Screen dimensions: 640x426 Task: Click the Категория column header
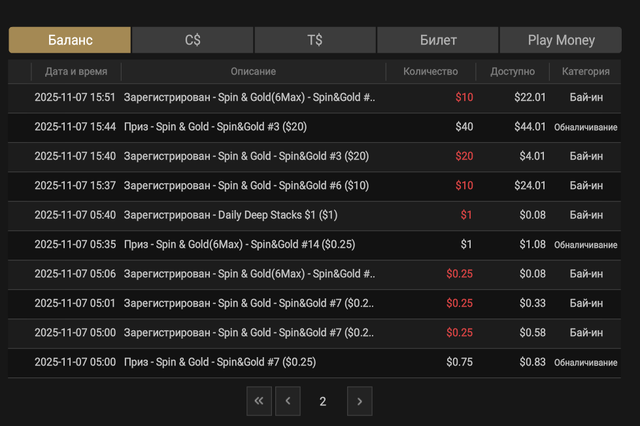tap(586, 71)
